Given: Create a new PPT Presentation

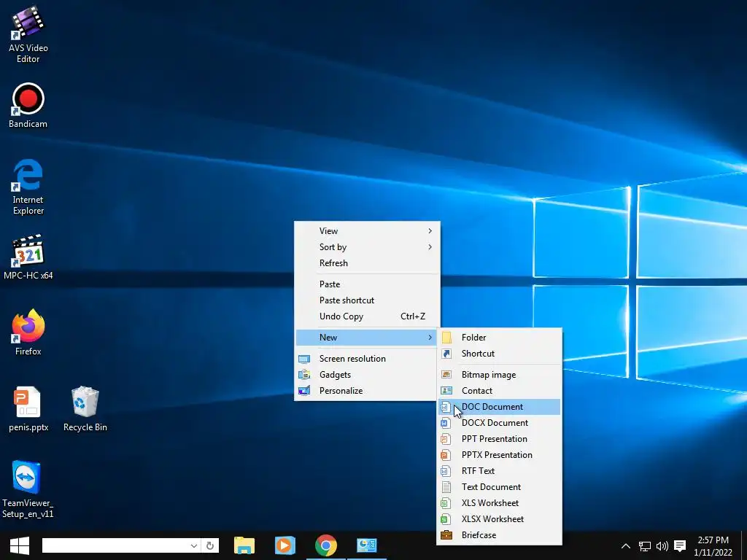Looking at the screenshot, I should [x=499, y=439].
